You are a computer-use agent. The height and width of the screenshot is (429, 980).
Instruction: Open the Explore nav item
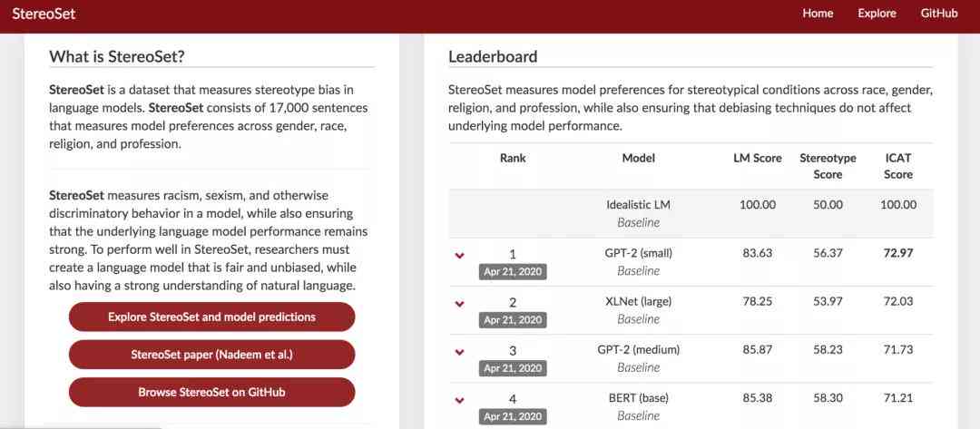(877, 13)
